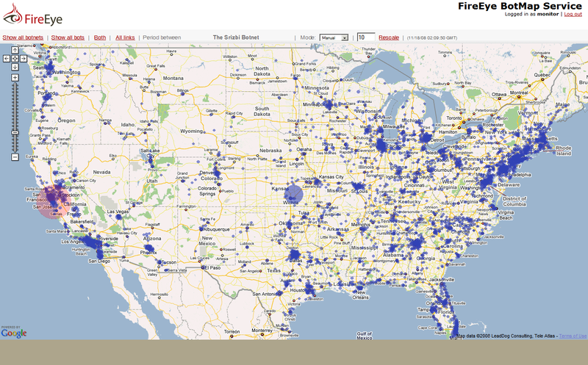Click the Period between label
The width and height of the screenshot is (588, 365).
click(162, 37)
